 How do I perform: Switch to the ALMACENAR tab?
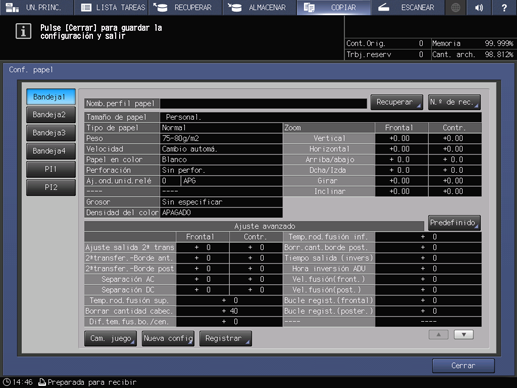tap(260, 7)
